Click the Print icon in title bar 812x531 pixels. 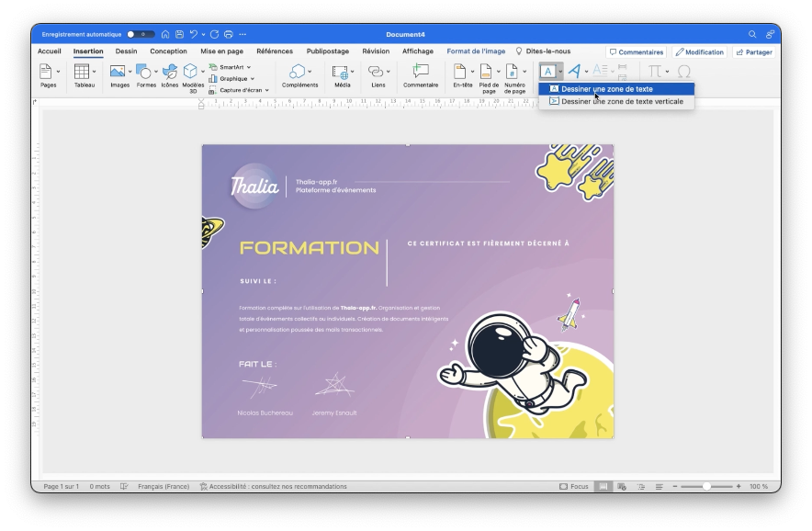(228, 34)
